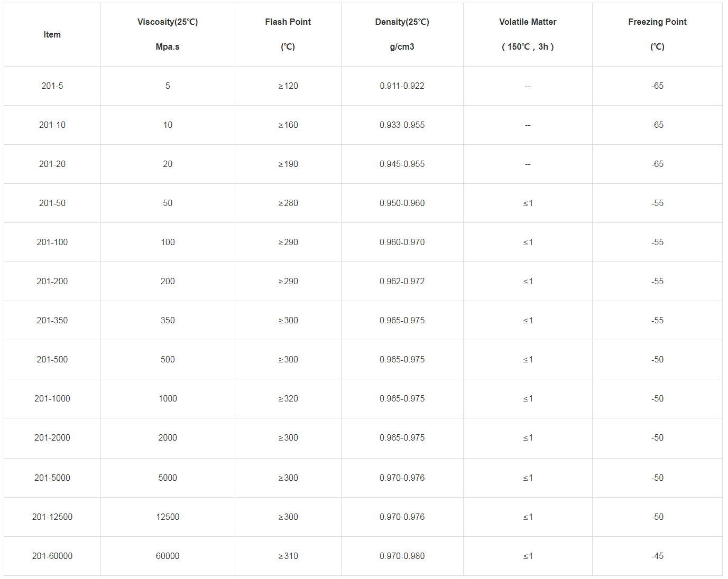Select item cell 201-60000

52,556
